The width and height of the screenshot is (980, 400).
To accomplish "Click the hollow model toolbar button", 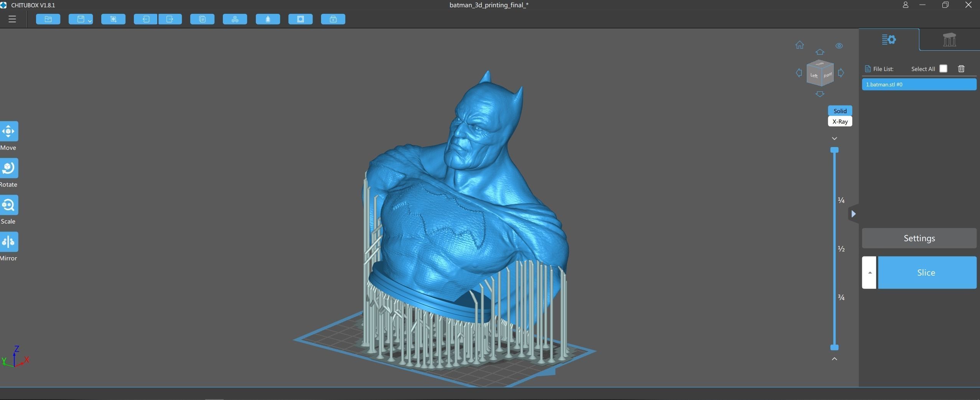I will [x=268, y=19].
